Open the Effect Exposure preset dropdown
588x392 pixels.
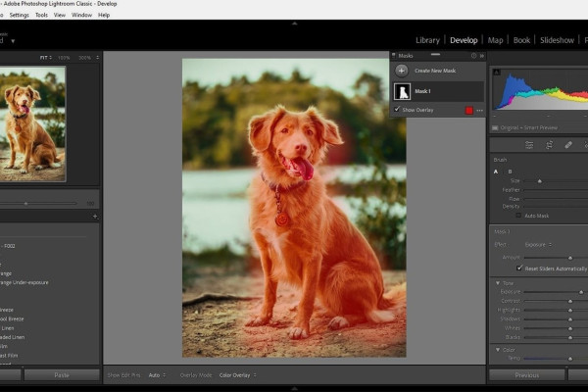[x=538, y=245]
